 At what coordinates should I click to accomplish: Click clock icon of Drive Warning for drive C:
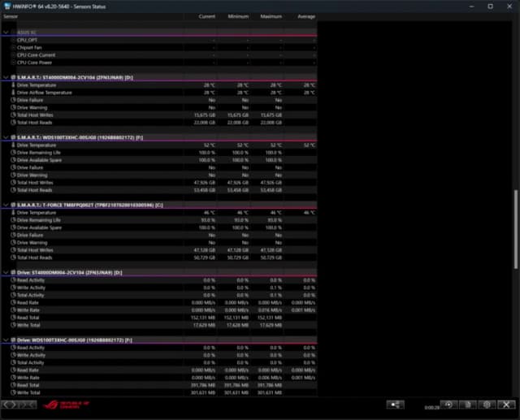point(13,243)
